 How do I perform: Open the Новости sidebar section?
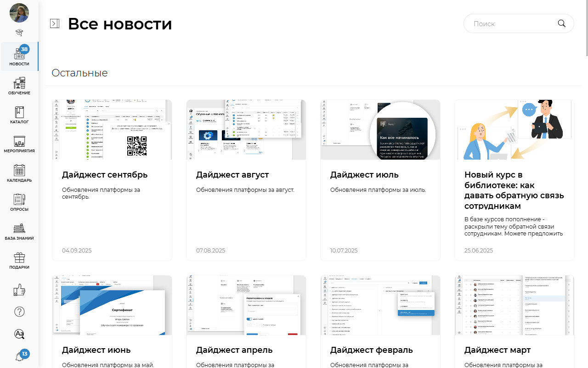point(19,57)
